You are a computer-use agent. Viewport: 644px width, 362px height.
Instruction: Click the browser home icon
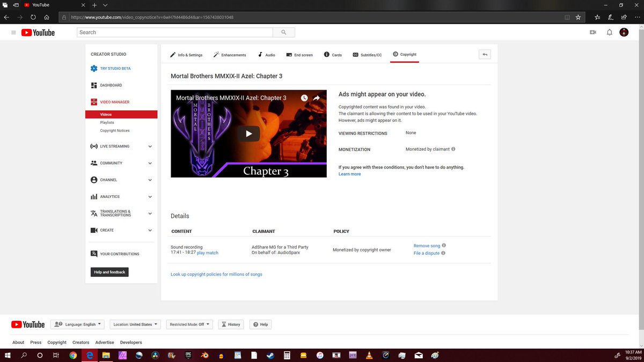click(47, 17)
